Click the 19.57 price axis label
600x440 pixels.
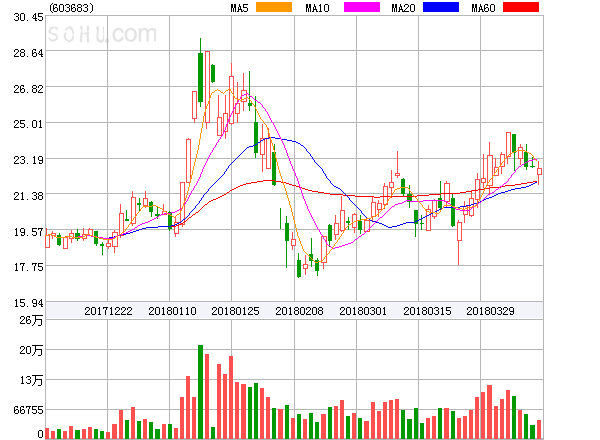pos(28,231)
